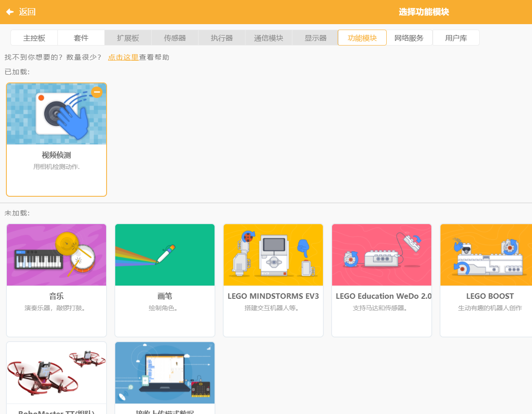This screenshot has height=414, width=532.
Task: Click the LEGO MINDSTORMS EV3 title
Action: pyautogui.click(x=273, y=296)
